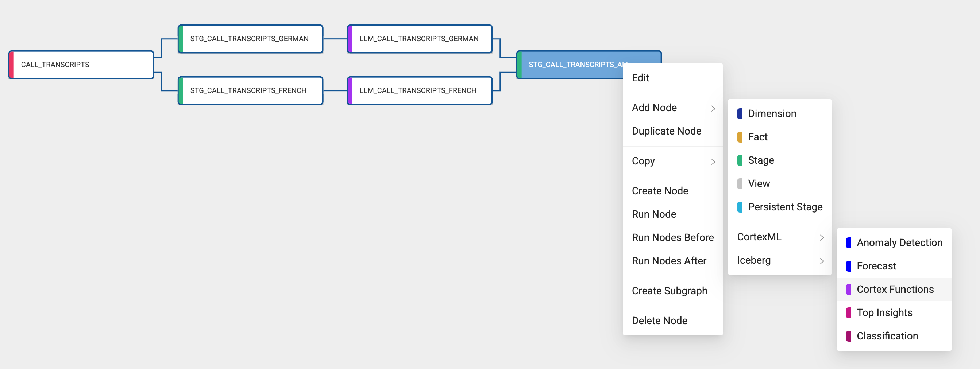The height and width of the screenshot is (369, 980).
Task: Expand CortexML using its chevron arrow
Action: (822, 238)
